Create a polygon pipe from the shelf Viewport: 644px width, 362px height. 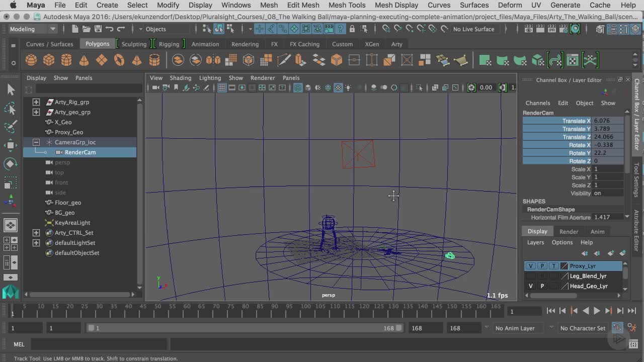point(154,60)
